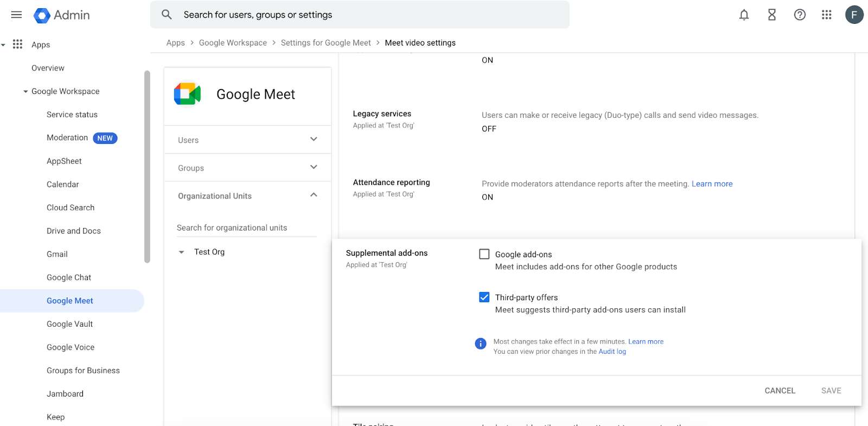Uncheck the Third-party offers checkbox

(484, 297)
